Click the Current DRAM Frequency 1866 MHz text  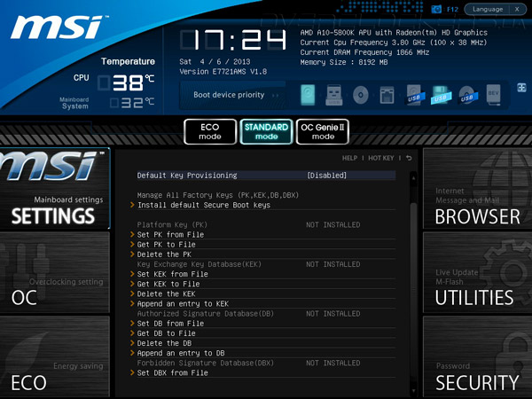tap(364, 52)
